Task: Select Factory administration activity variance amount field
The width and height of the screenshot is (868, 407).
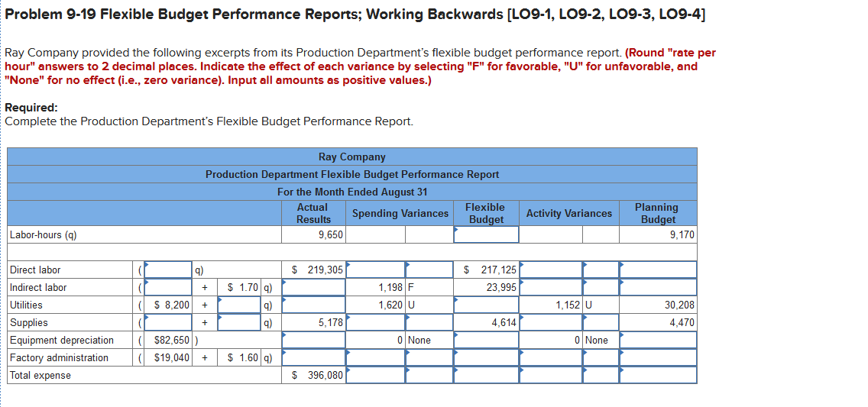Action: click(x=551, y=358)
